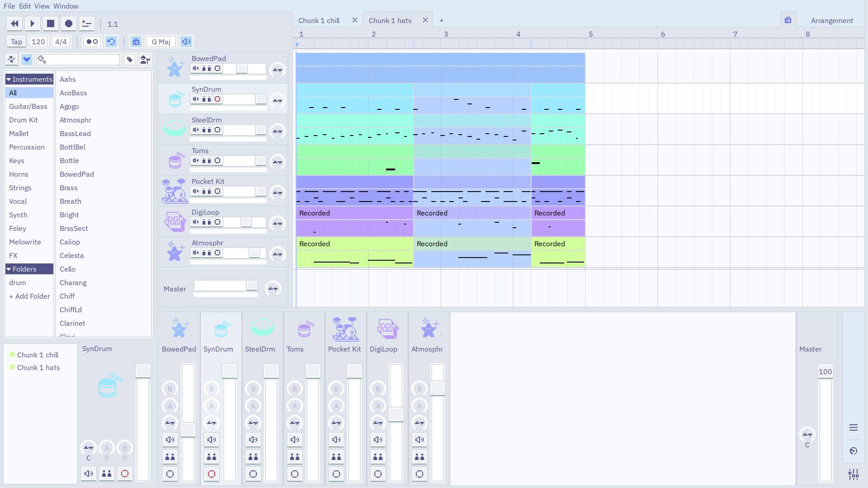Click + Add Folder
The height and width of the screenshot is (488, 868).
[x=29, y=296]
